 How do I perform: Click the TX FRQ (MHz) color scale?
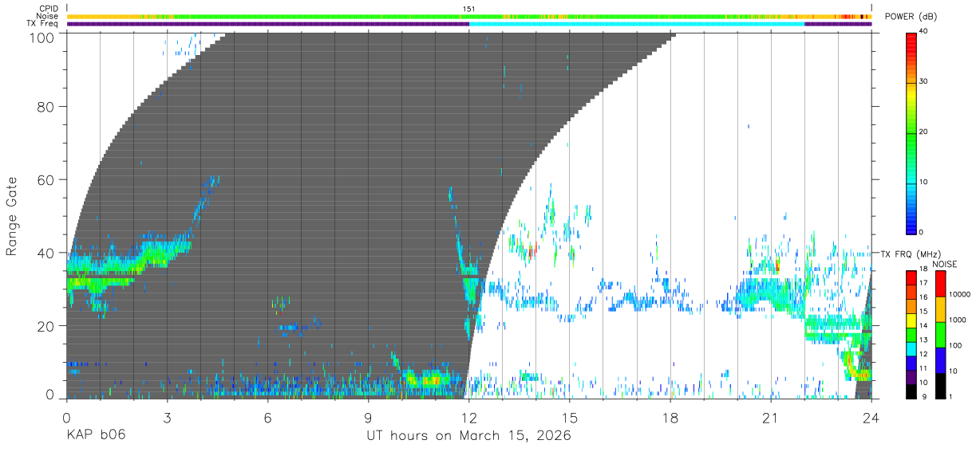coord(911,334)
